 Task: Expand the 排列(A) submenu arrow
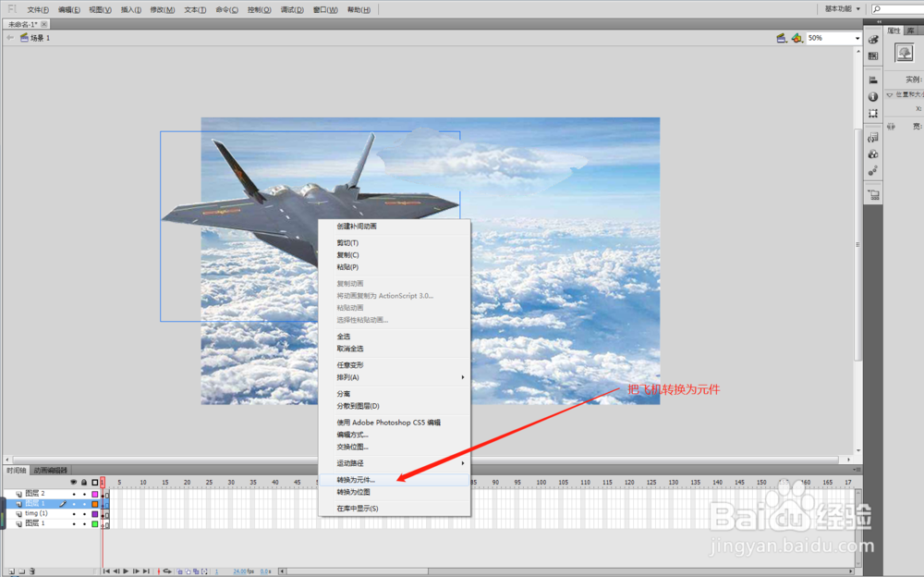coord(463,377)
